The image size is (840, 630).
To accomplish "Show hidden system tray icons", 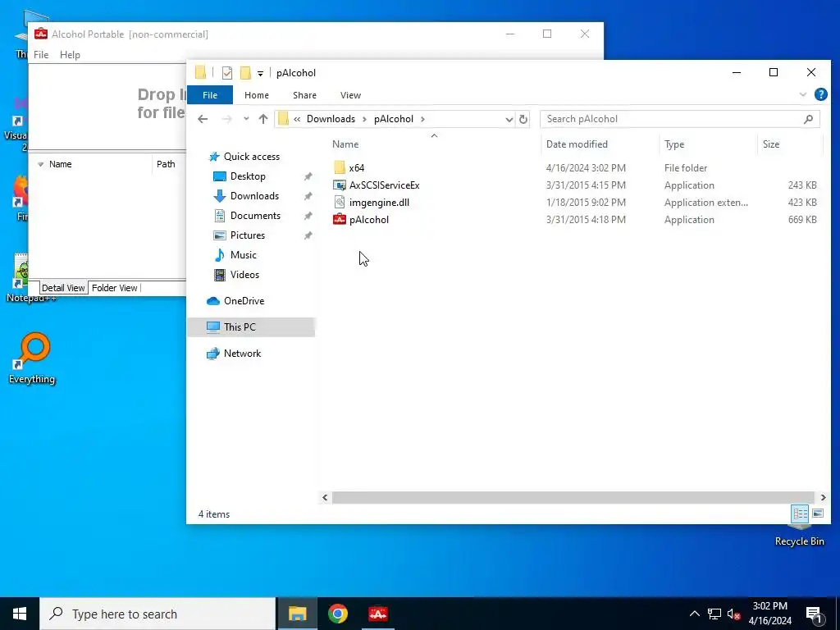I will [x=694, y=614].
